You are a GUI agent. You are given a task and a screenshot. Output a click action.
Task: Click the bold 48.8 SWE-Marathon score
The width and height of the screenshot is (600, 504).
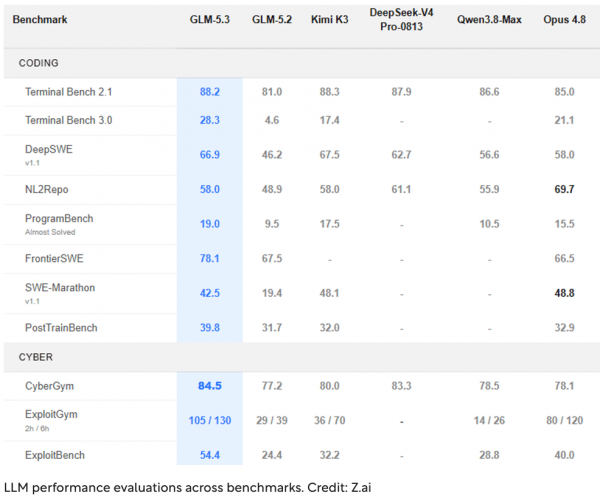564,293
